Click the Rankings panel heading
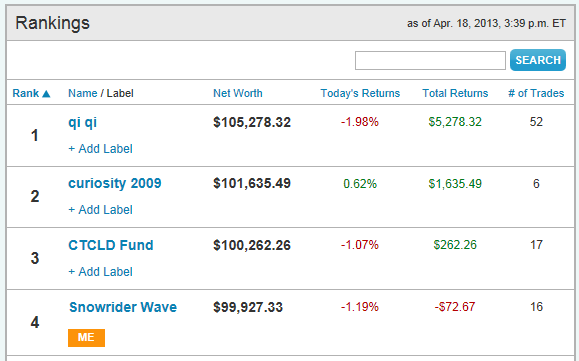This screenshot has height=361, width=579. click(52, 23)
